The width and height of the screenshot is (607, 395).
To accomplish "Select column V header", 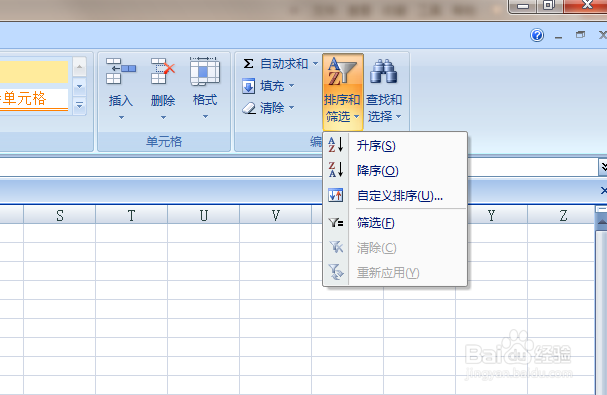I will 276,215.
